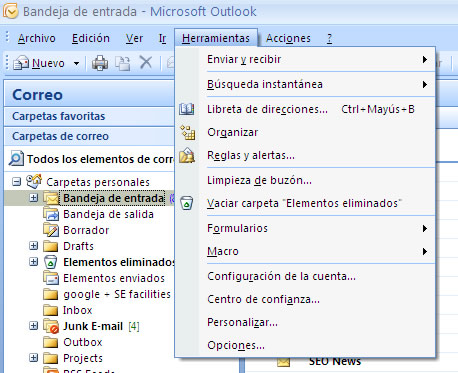This screenshot has width=458, height=373.
Task: Click the Move to folder toolbar icon
Action: coord(123,63)
